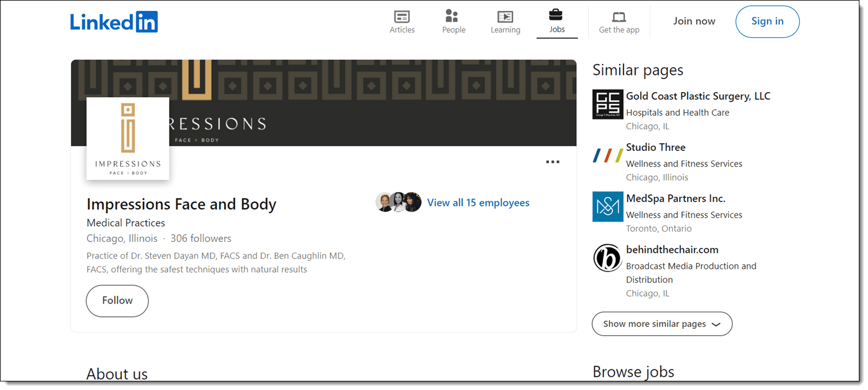Open View all 15 employees link

[478, 202]
